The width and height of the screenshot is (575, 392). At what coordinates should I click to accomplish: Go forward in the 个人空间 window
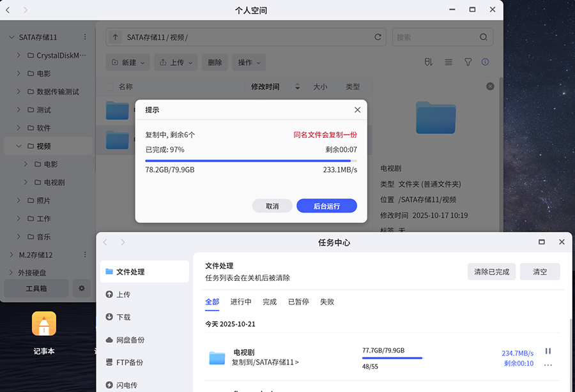click(26, 10)
